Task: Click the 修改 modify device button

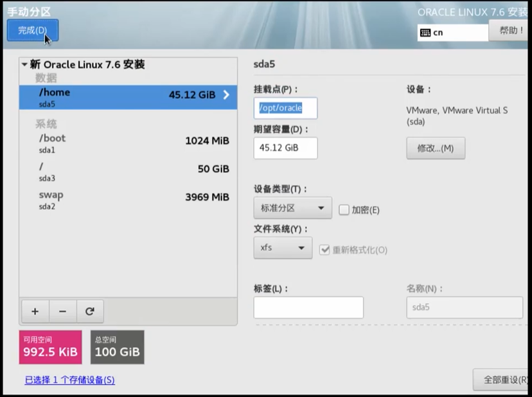Action: [435, 148]
